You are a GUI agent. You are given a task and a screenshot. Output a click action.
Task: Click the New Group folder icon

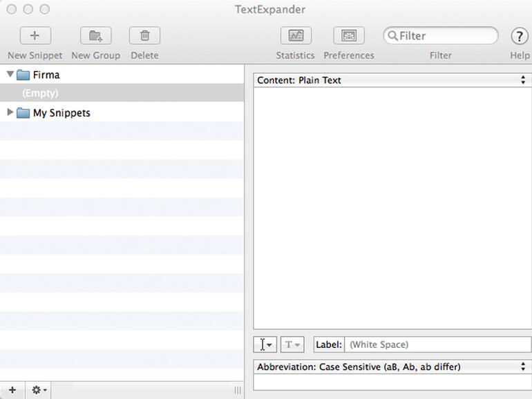pos(95,36)
